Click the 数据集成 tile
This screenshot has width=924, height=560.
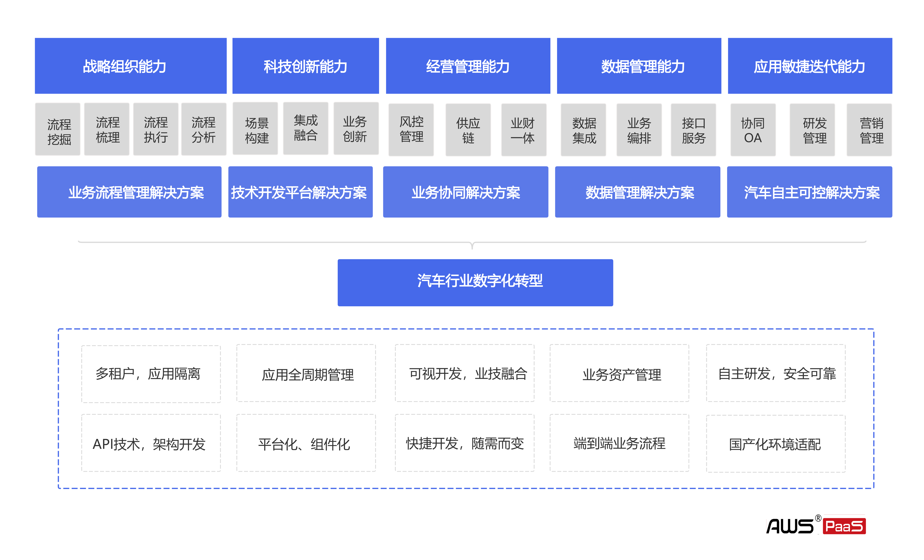point(584,130)
